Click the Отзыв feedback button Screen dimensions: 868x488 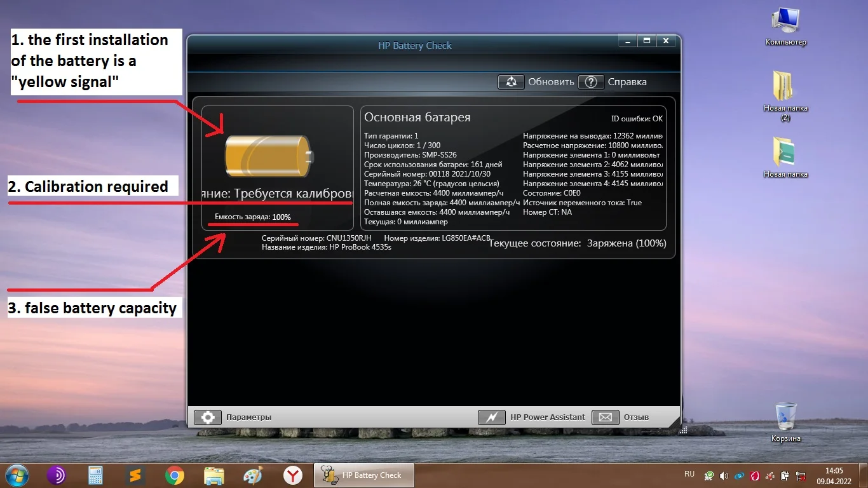pyautogui.click(x=636, y=417)
